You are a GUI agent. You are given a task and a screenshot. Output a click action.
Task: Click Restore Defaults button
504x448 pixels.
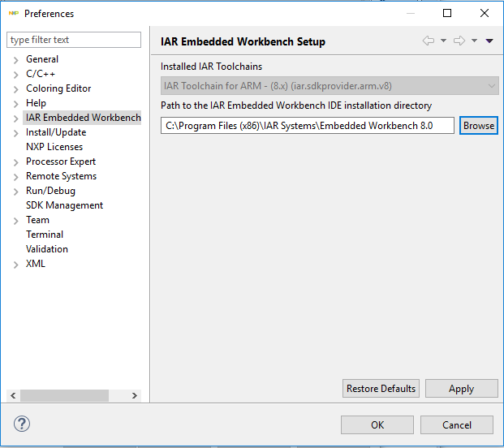pyautogui.click(x=381, y=389)
